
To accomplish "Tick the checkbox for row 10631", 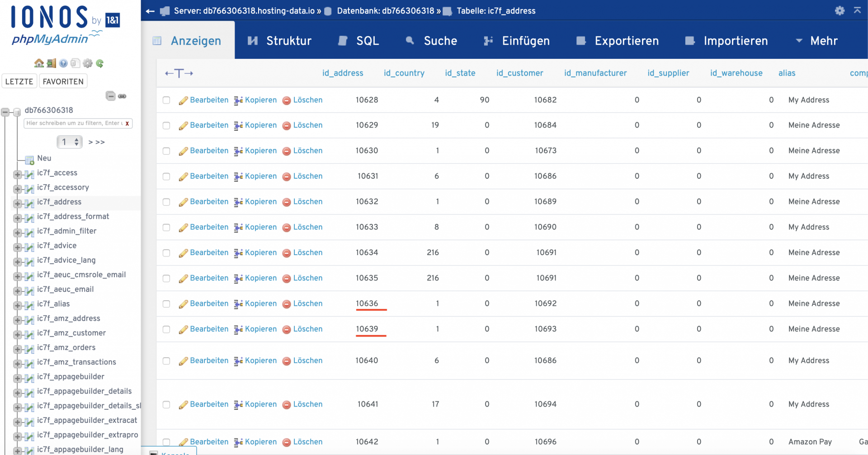I will pos(166,176).
